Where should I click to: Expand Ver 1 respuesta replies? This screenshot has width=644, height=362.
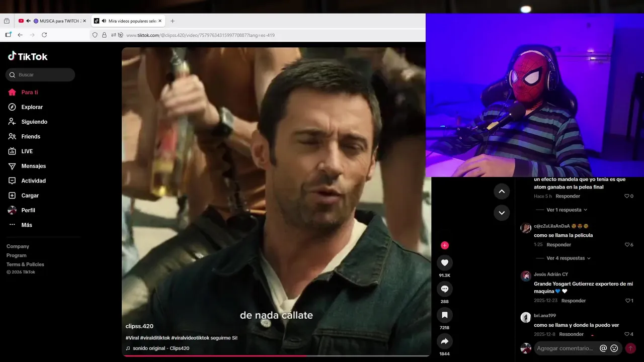[567, 210]
